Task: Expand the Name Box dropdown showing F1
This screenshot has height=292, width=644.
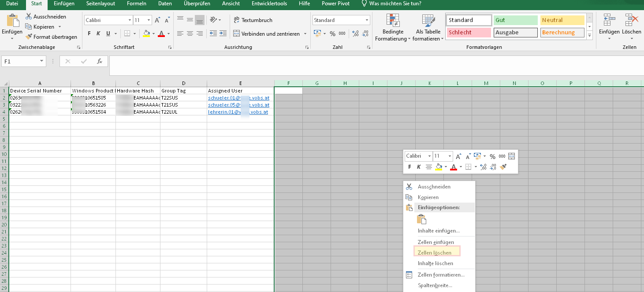Action: tap(42, 62)
